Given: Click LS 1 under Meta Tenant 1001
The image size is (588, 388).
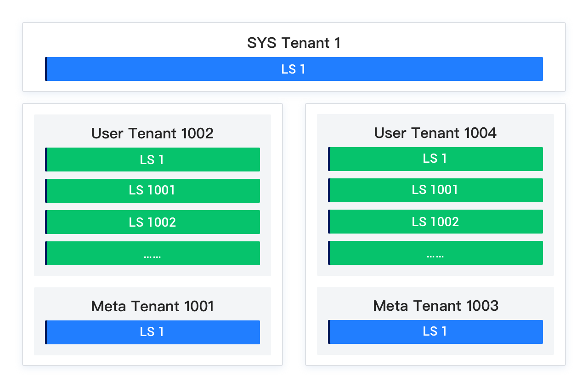Looking at the screenshot, I should pyautogui.click(x=153, y=332).
